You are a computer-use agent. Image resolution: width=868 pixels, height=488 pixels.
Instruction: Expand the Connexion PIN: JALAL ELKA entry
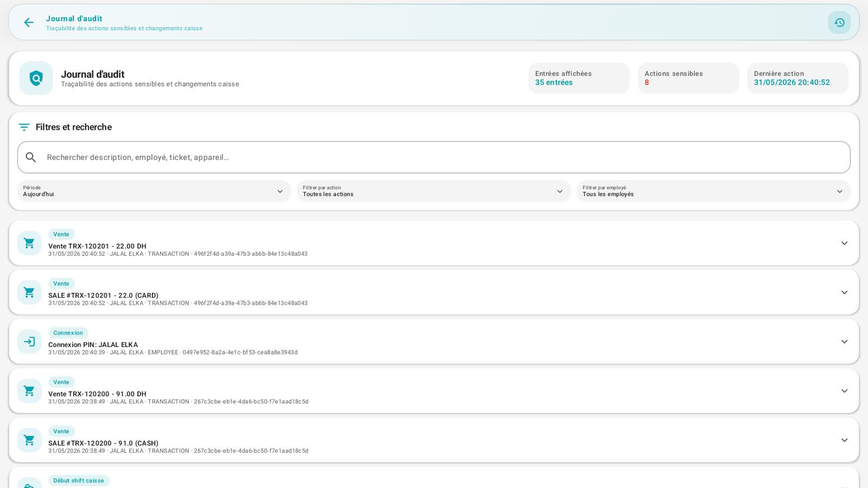pyautogui.click(x=844, y=342)
